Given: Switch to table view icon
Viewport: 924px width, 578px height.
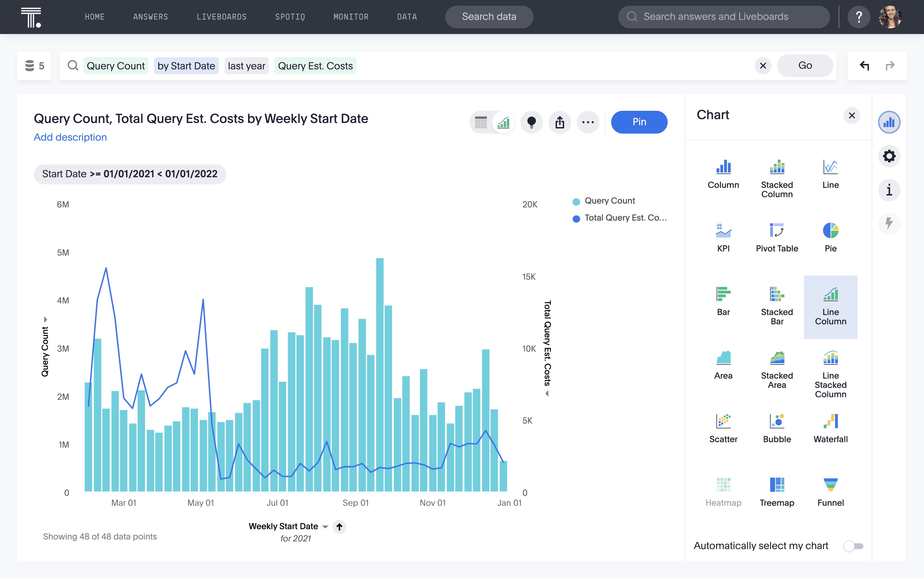Looking at the screenshot, I should pyautogui.click(x=481, y=122).
